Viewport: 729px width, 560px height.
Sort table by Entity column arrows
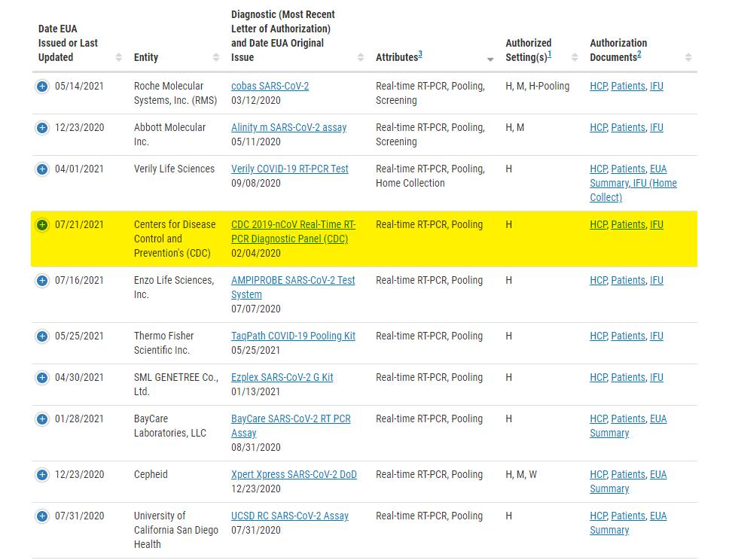[x=215, y=57]
